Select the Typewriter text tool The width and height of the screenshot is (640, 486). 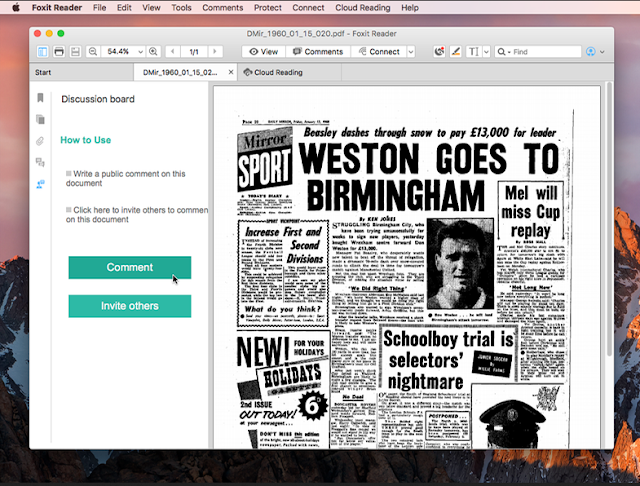pyautogui.click(x=473, y=51)
